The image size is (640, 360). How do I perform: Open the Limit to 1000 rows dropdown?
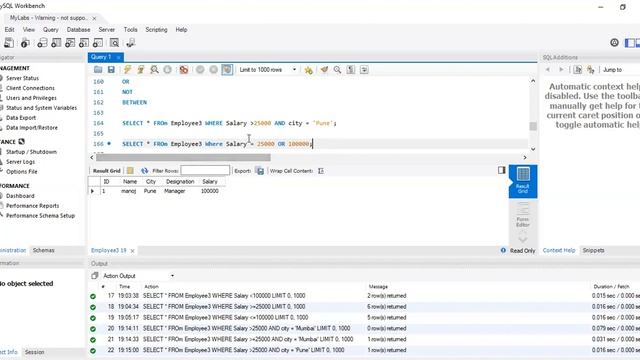click(267, 70)
